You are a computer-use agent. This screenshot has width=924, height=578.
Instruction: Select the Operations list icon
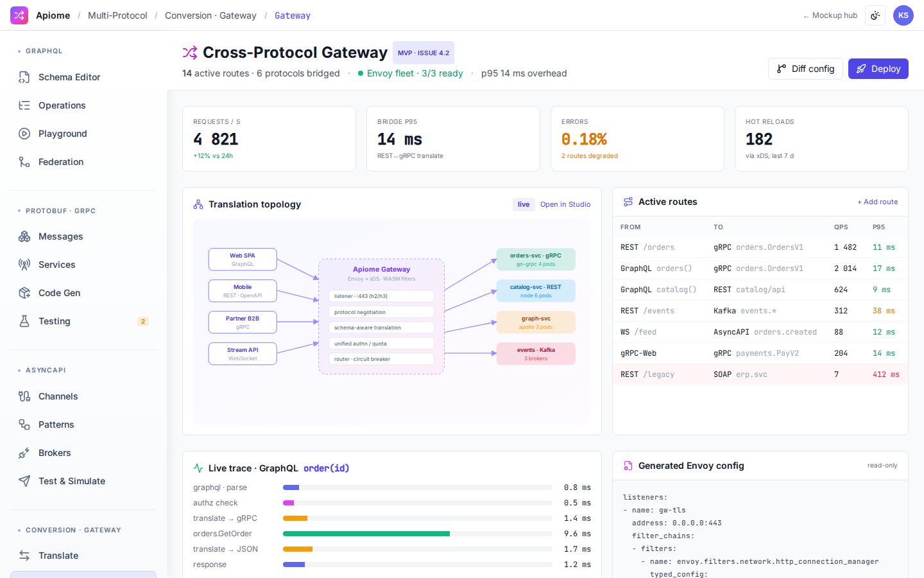pyautogui.click(x=24, y=105)
